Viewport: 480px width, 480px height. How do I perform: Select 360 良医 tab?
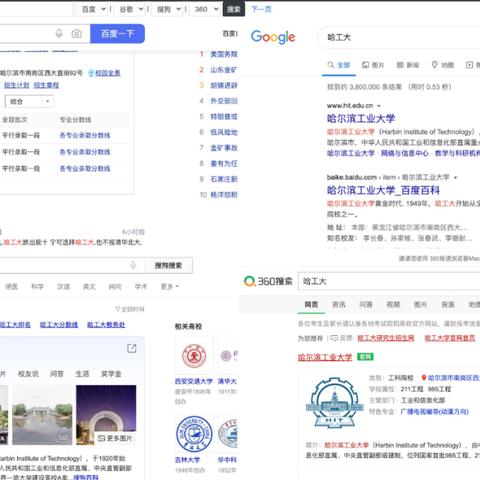click(448, 304)
